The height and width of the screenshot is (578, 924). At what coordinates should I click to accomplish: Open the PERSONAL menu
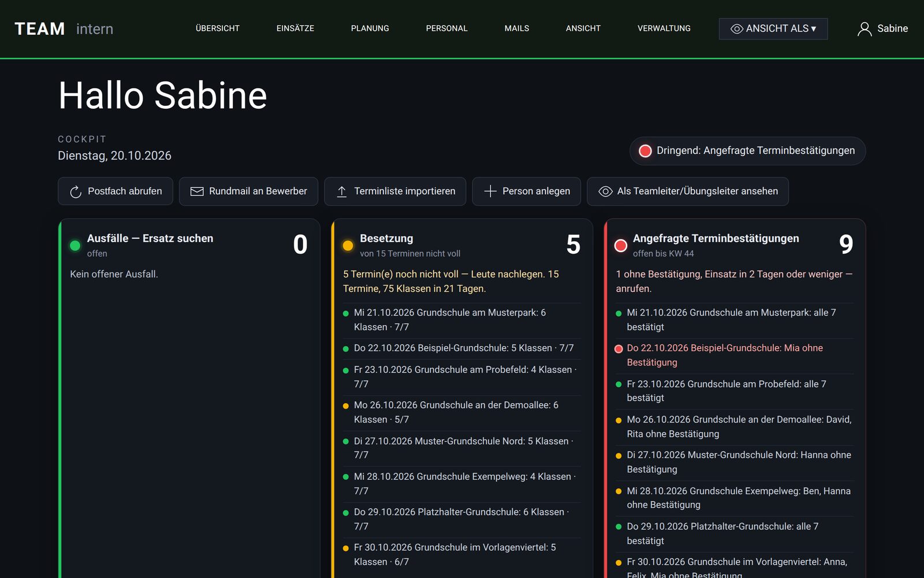click(x=447, y=28)
